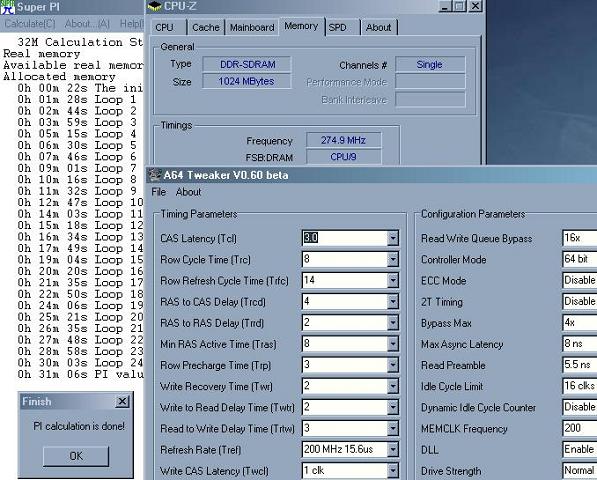Click the Size 1024 MBytes value
Screen dimensions: 597x480
pos(247,81)
